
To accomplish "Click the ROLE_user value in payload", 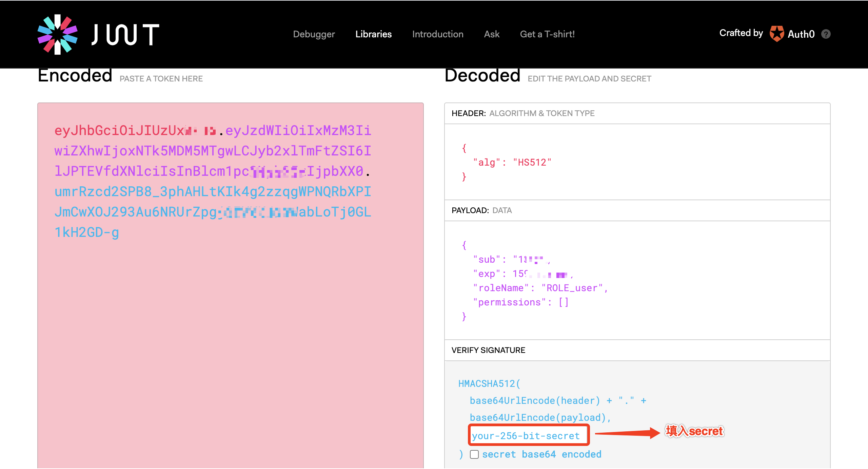I will tap(572, 288).
